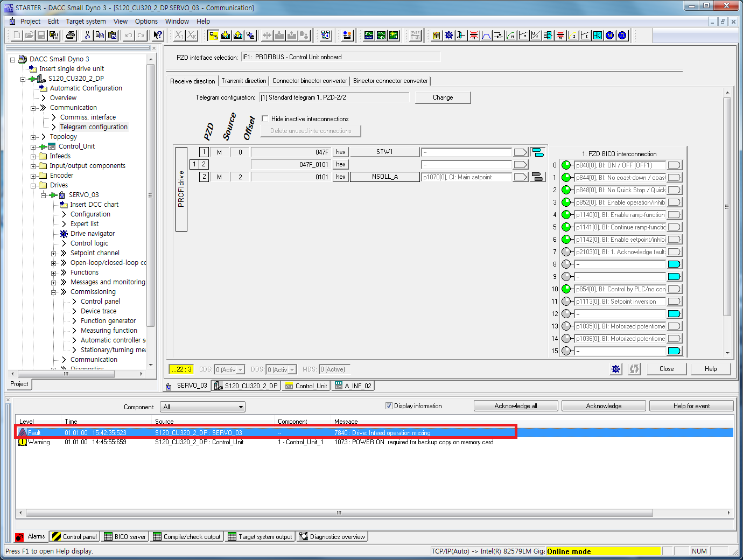Switch to the A_INF_02 document tab
743x560 pixels.
(353, 386)
